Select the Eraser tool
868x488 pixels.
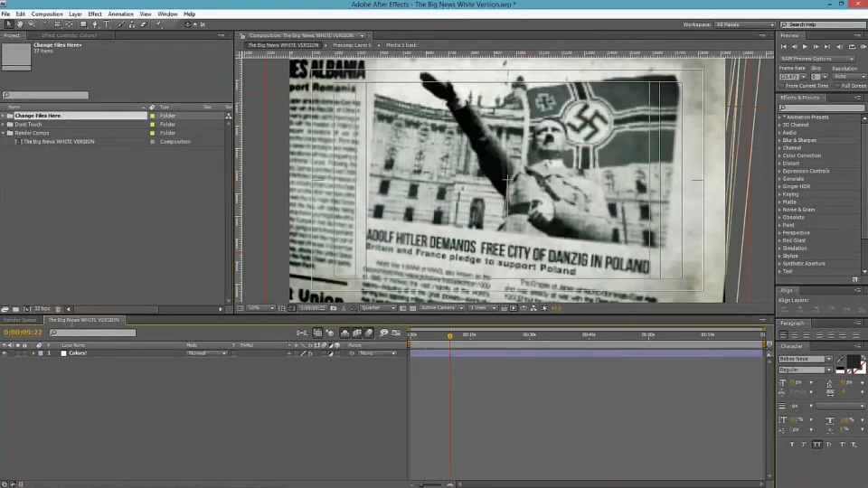click(x=144, y=24)
